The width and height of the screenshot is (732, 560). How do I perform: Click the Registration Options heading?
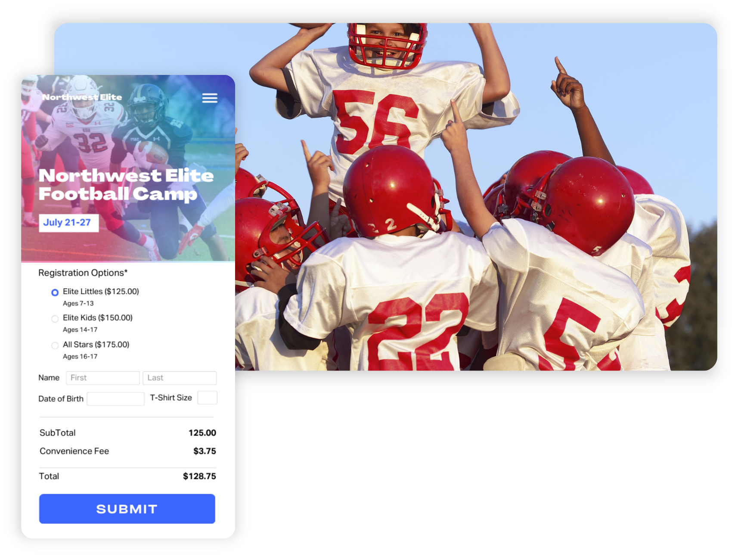point(83,273)
